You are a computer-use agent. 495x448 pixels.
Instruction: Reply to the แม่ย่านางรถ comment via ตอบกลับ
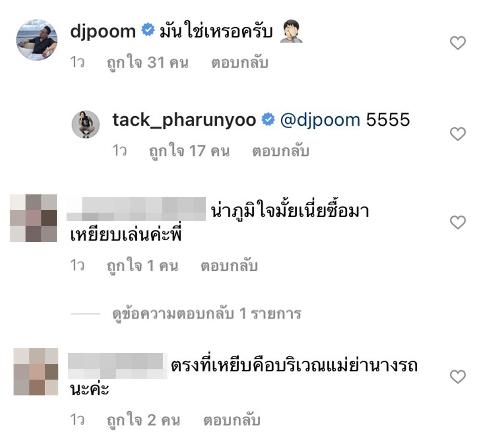[232, 420]
